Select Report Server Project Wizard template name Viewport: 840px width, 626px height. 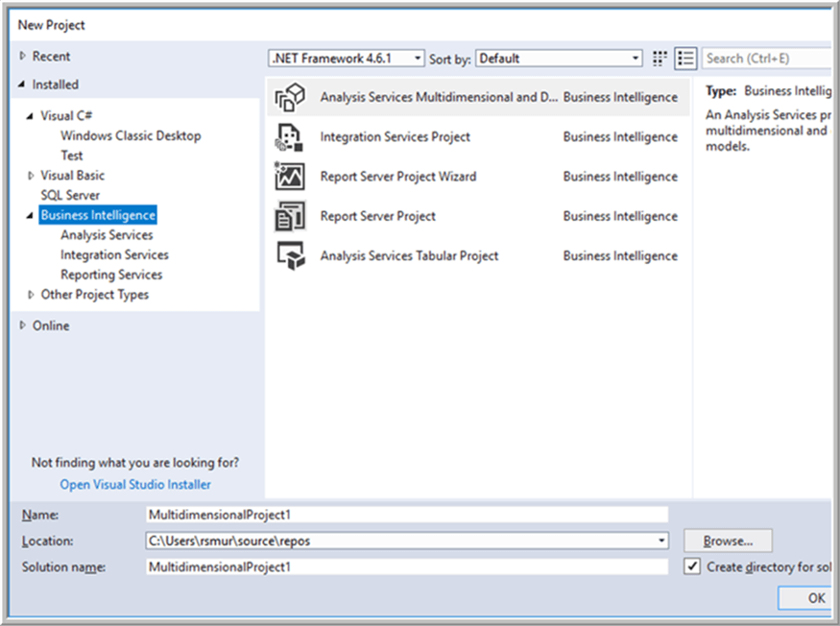tap(398, 177)
